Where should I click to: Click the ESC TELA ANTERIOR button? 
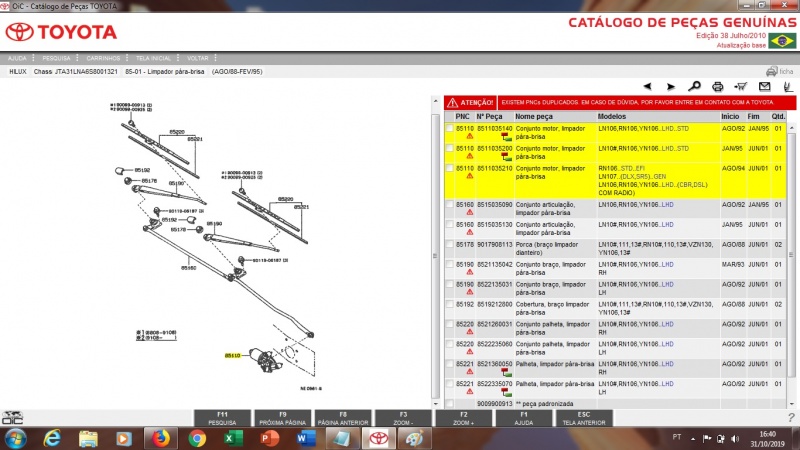point(584,418)
